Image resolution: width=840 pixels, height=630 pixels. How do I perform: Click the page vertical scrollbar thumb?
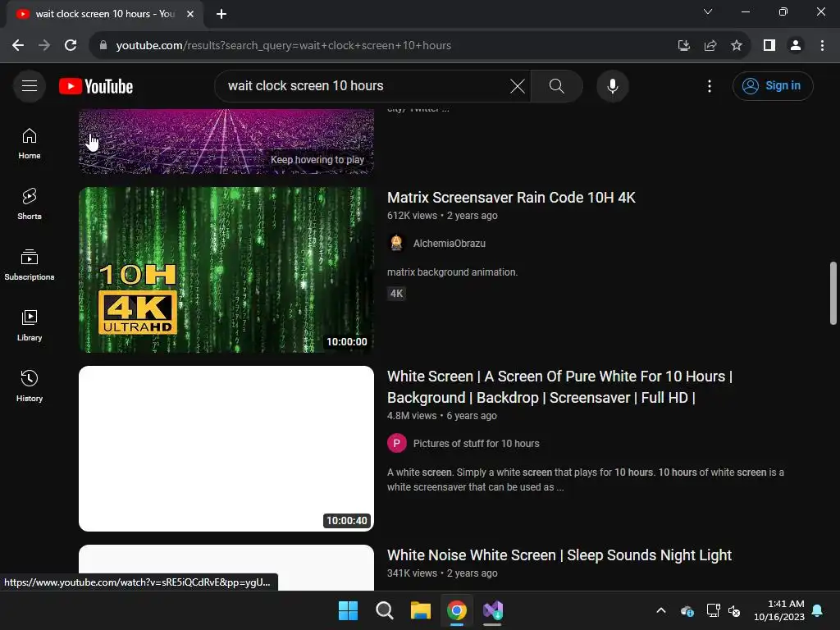pos(833,293)
